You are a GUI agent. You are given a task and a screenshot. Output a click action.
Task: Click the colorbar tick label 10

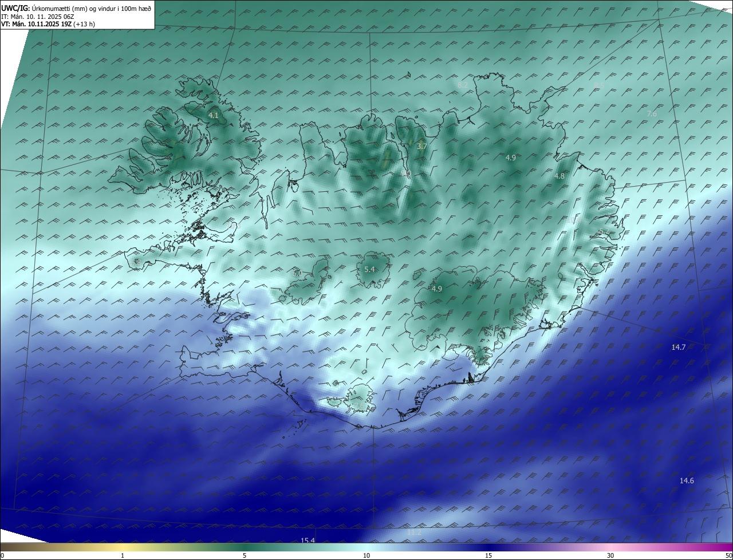pos(366,555)
